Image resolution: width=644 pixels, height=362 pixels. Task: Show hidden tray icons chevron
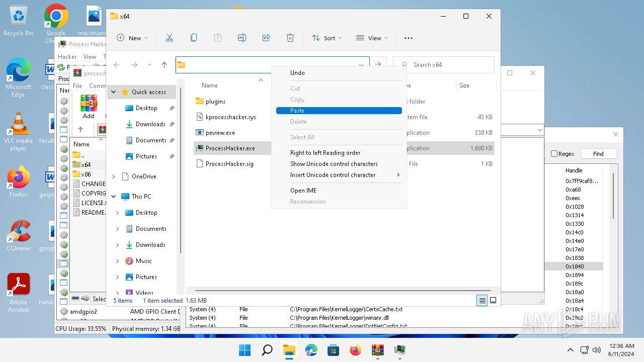(570, 350)
